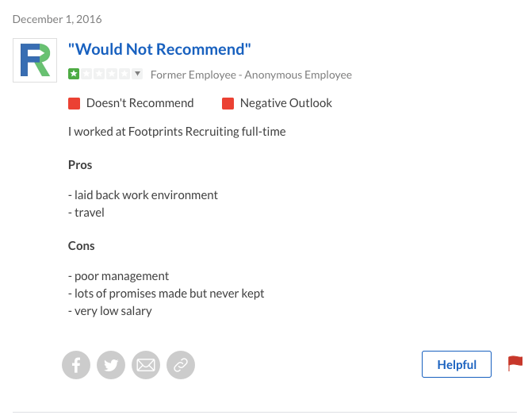Click the filled green star rating
The width and height of the screenshot is (532, 415).
74,75
